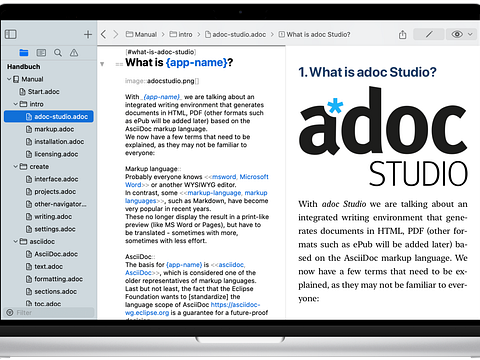
Task: Click the markup-language cross-reference link
Action: (196, 197)
